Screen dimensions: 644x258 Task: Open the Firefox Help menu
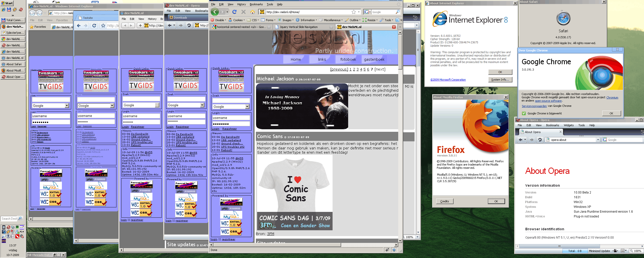point(280,4)
